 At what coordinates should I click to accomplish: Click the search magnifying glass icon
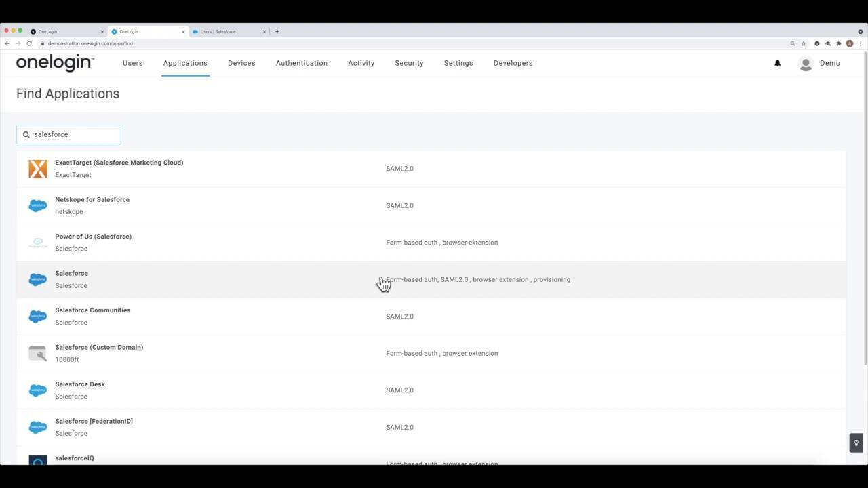(x=26, y=134)
